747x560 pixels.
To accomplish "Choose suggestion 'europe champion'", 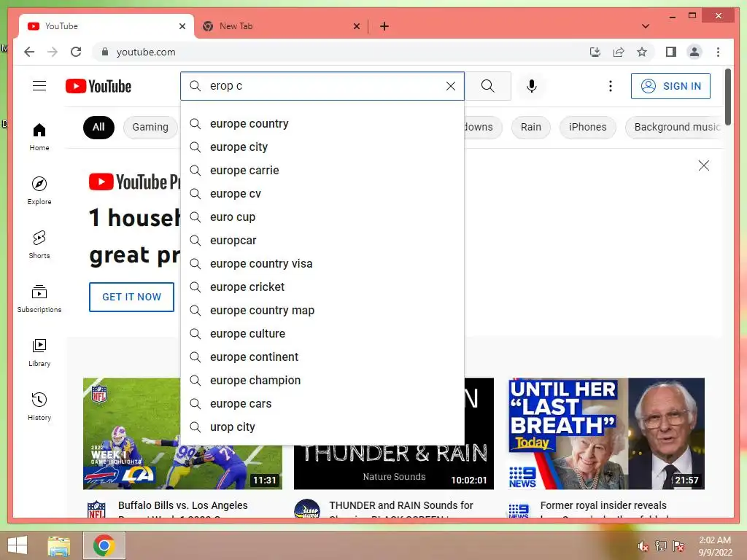I will pos(322,381).
